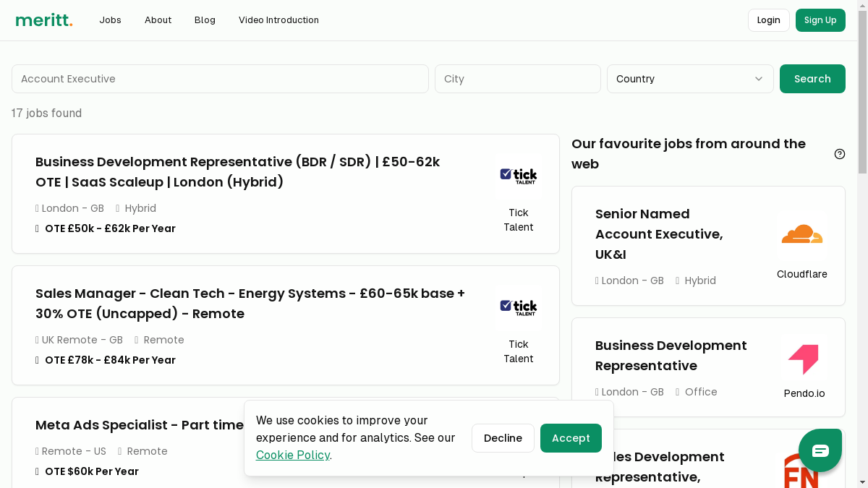Open the chat widget bubble
The width and height of the screenshot is (868, 488).
820,450
